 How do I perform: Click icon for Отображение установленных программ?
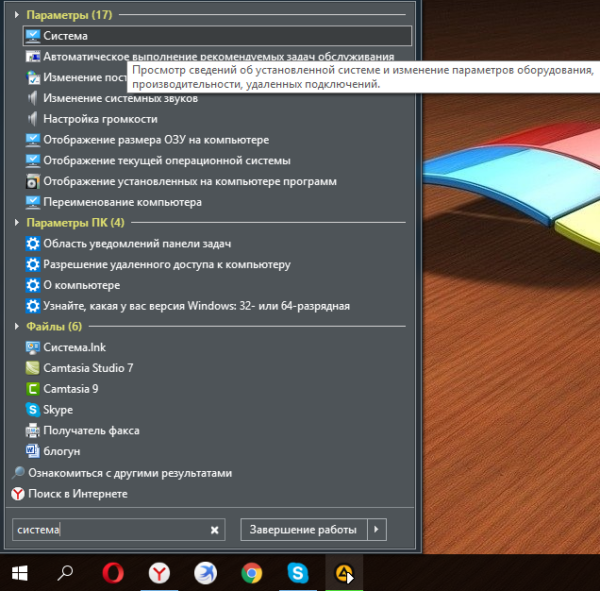tap(33, 181)
